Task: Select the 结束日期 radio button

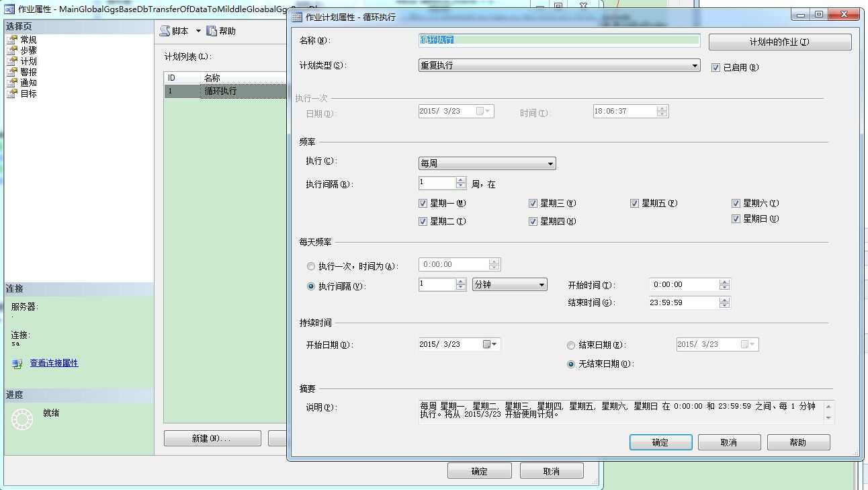Action: tap(571, 345)
